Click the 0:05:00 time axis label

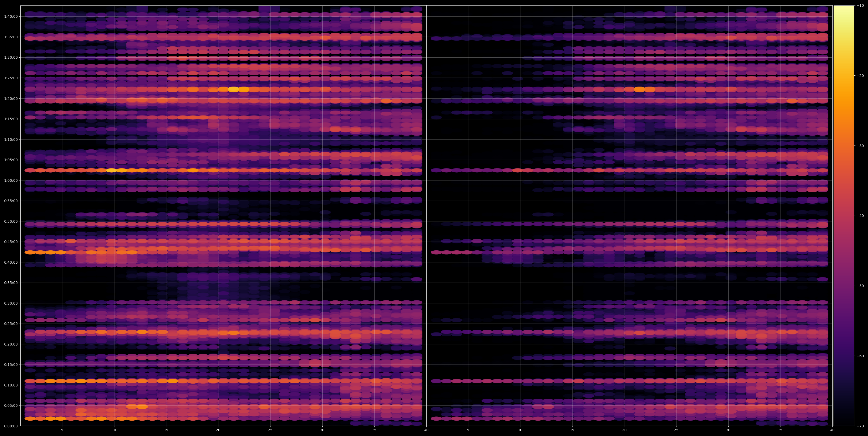pos(11,406)
